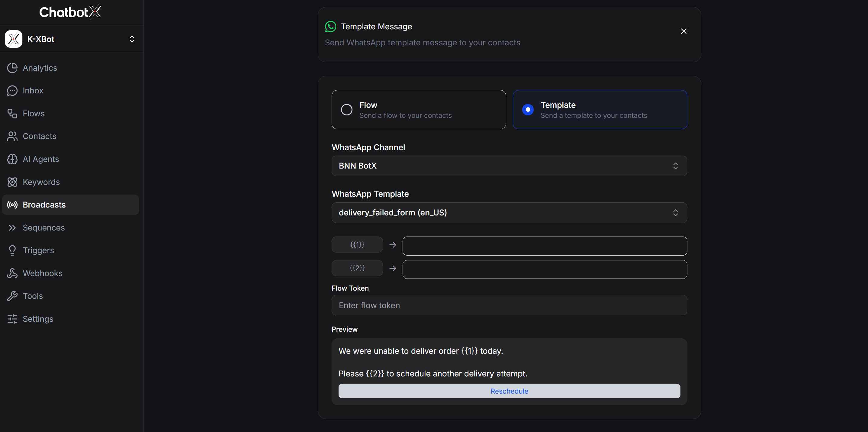Select Broadcasts in the sidebar
Viewport: 868px width, 432px height.
pyautogui.click(x=70, y=205)
